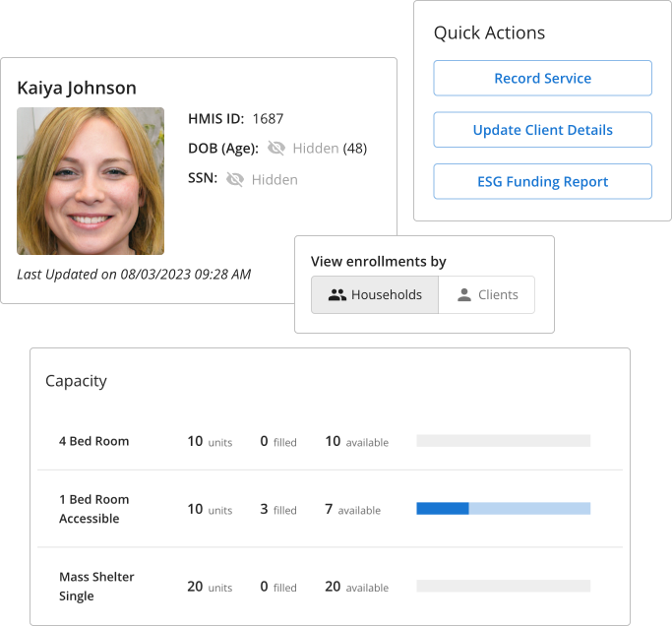Click the Last Updated timestamp text
The width and height of the screenshot is (672, 626).
(134, 274)
